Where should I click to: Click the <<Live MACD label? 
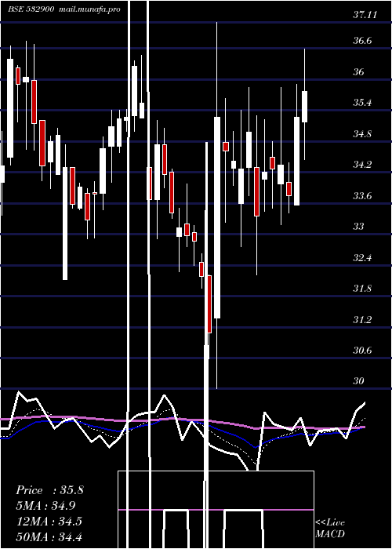point(330,529)
